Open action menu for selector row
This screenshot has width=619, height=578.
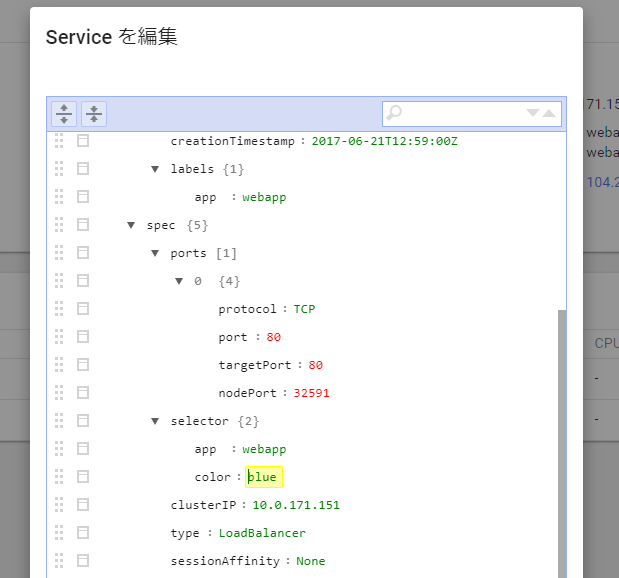click(x=83, y=421)
